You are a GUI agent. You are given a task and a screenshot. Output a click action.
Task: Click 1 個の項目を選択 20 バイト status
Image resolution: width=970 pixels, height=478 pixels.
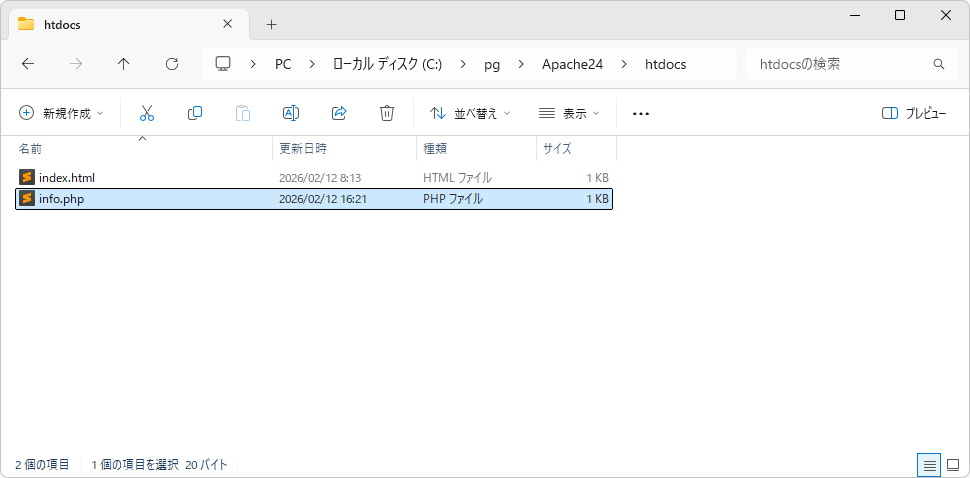(x=160, y=464)
